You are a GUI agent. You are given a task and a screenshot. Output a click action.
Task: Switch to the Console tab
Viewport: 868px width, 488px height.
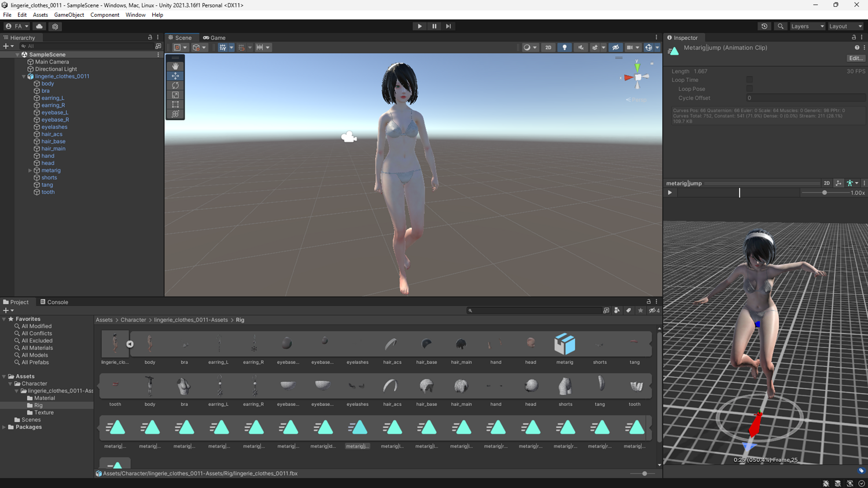pos(53,302)
